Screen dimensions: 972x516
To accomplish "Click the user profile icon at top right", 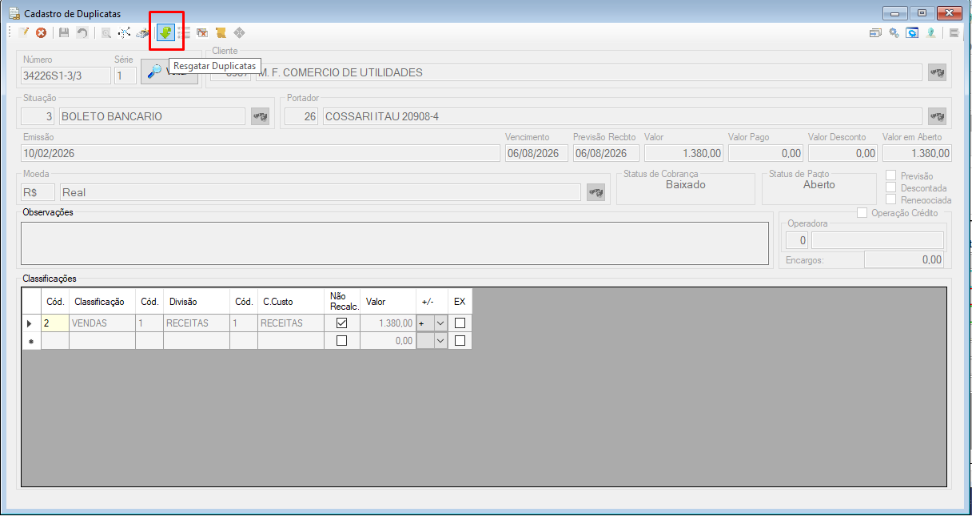I will [931, 33].
